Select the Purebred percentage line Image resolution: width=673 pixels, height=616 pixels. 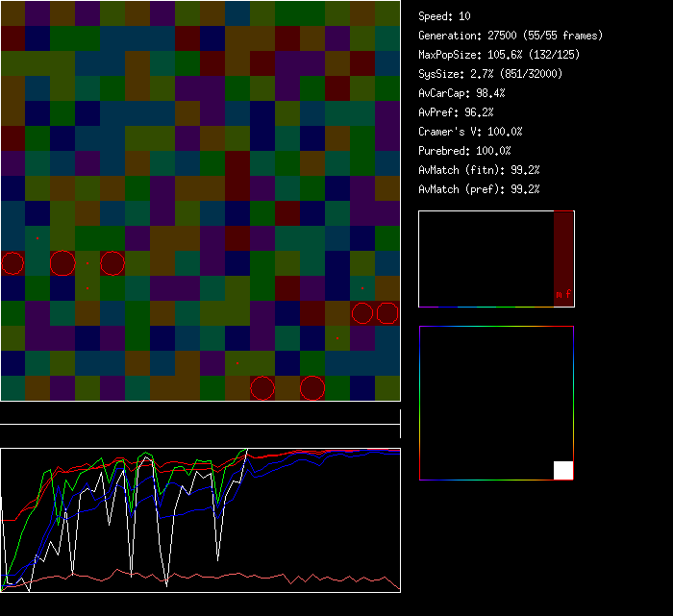[465, 151]
